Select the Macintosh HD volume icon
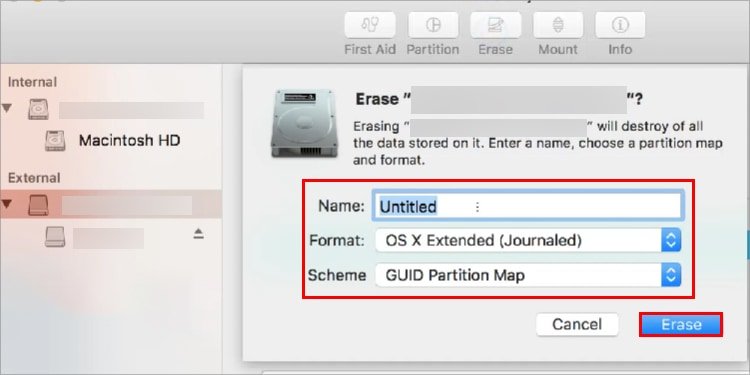The width and height of the screenshot is (750, 375). [x=55, y=141]
